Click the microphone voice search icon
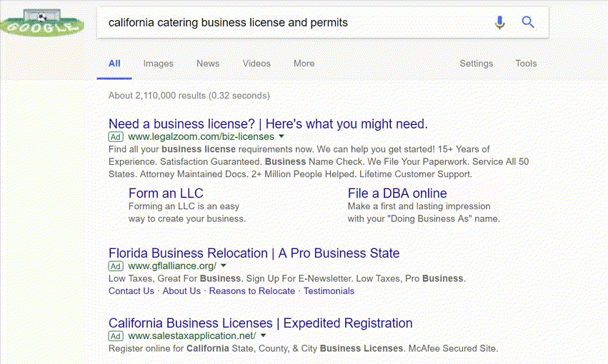This screenshot has height=364, width=608. point(499,23)
